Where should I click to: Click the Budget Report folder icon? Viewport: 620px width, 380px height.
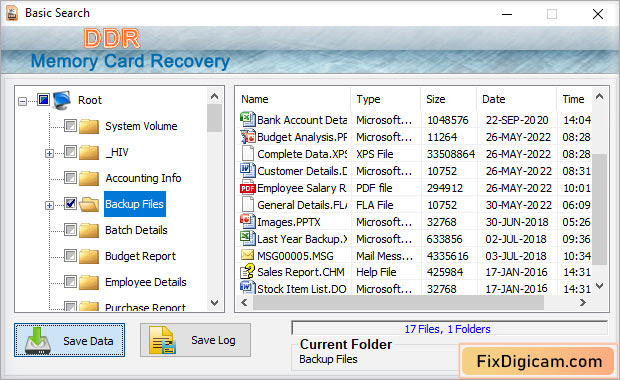pyautogui.click(x=89, y=257)
